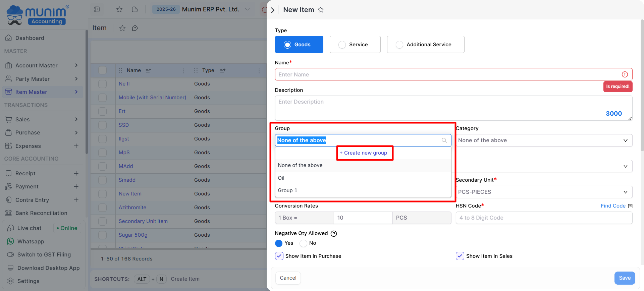Open Whatsapp support icon in sidebar
Viewport: 644px width, 291px height.
coord(11,241)
